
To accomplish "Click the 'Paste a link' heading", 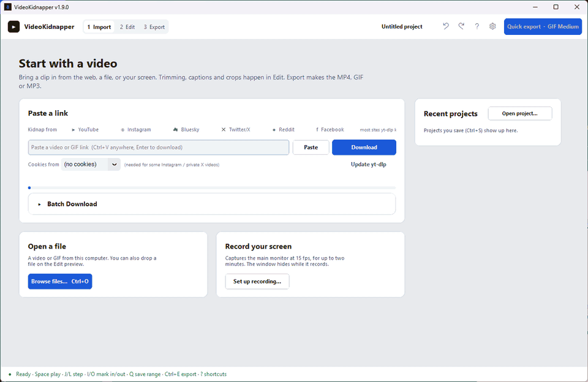I will pyautogui.click(x=48, y=113).
